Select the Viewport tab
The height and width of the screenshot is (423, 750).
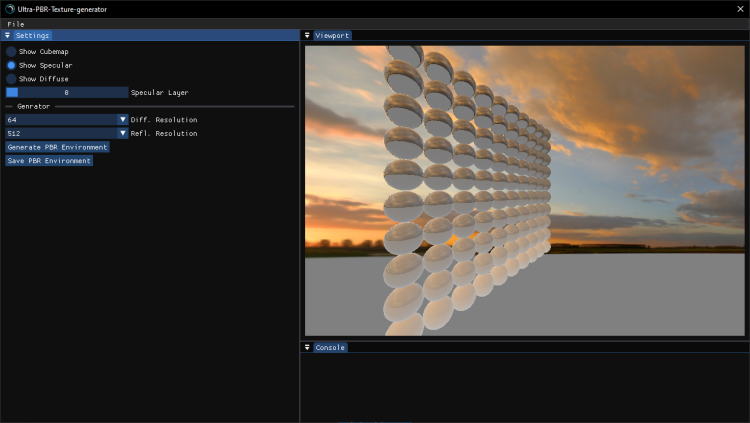coord(332,35)
